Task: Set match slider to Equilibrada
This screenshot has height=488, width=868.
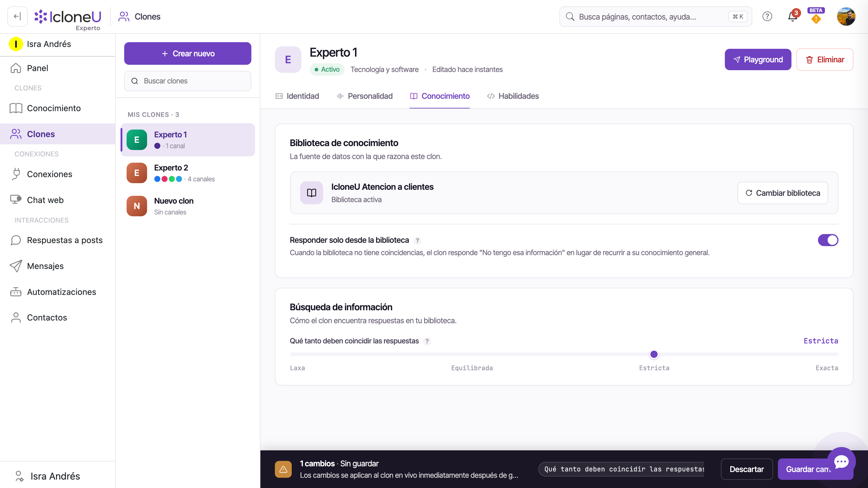Action: point(472,354)
